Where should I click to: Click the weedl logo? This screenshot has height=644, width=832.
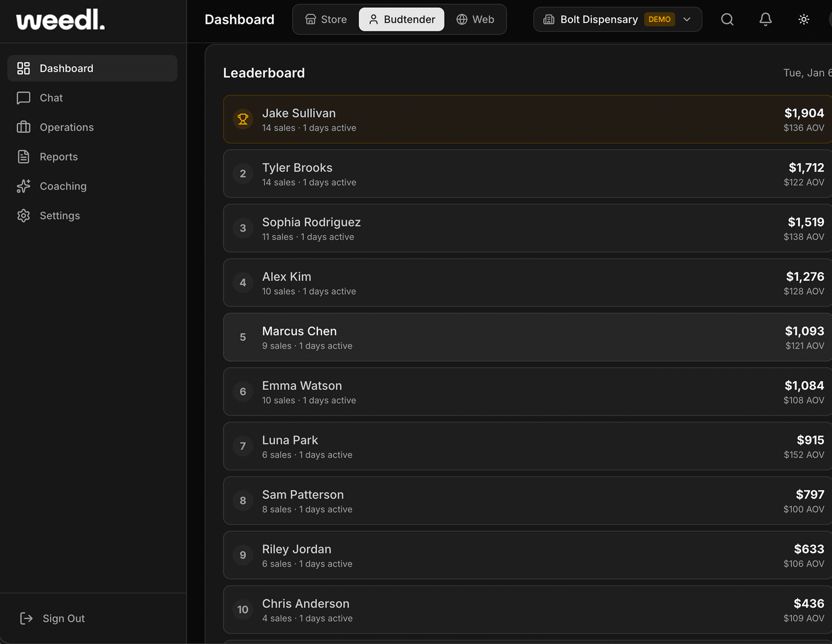point(60,20)
